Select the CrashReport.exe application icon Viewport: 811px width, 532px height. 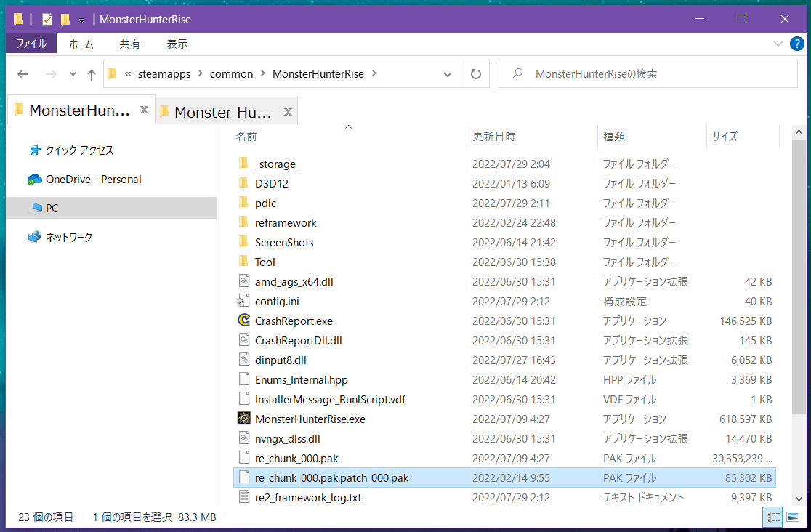coord(243,321)
